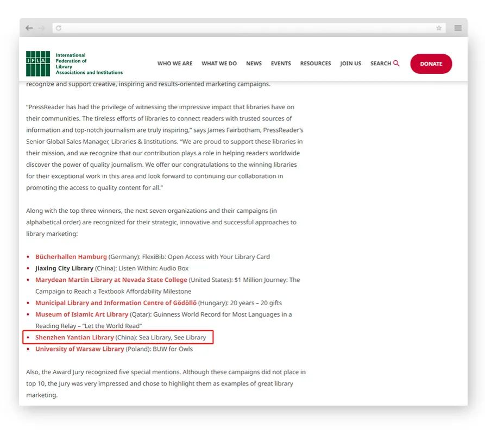Click the 'Sea Library, See Library' text

click(172, 338)
